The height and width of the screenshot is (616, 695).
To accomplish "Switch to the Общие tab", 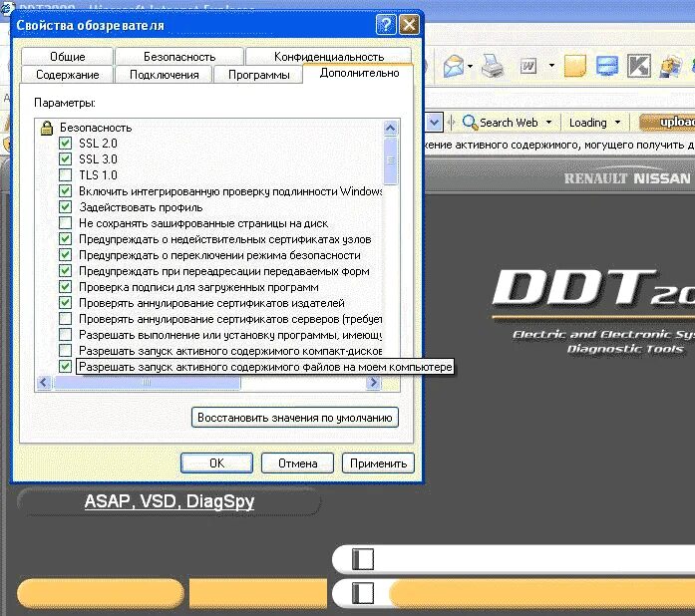I will pos(68,56).
